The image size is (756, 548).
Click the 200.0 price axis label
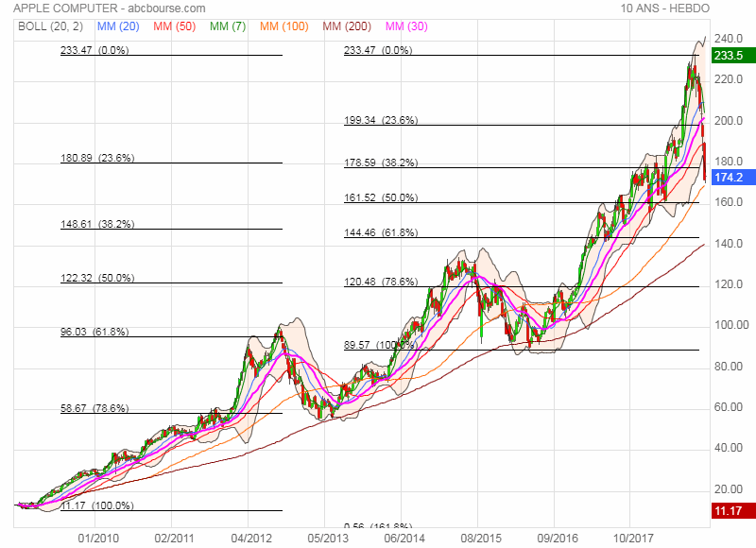tap(728, 121)
